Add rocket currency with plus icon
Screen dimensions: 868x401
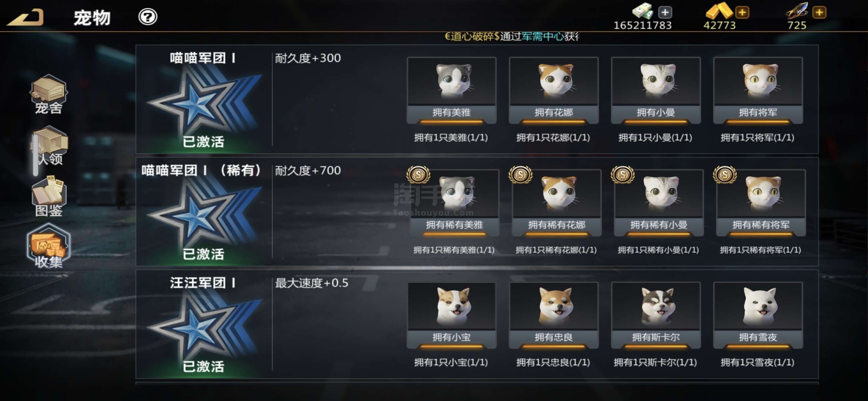(x=819, y=12)
